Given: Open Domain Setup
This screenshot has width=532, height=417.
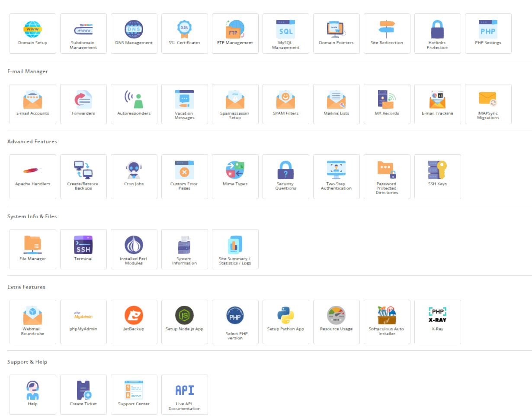Looking at the screenshot, I should coord(33,33).
